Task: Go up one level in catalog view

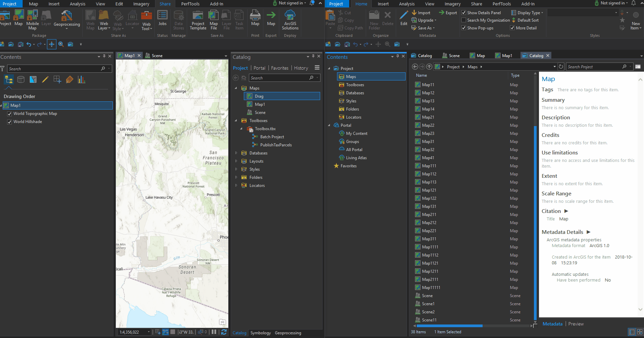Action: pos(429,67)
